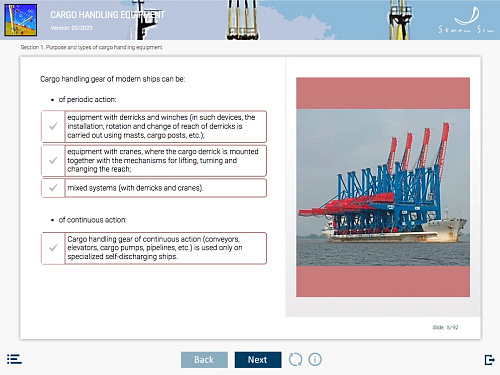
Task: Click the Storm Sim logo in header
Action: tap(466, 21)
